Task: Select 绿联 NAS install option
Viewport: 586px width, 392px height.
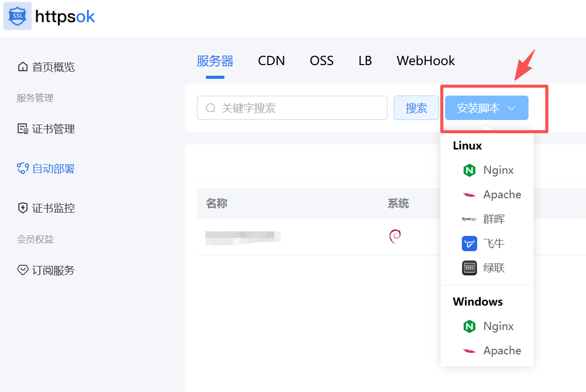Action: pyautogui.click(x=493, y=268)
